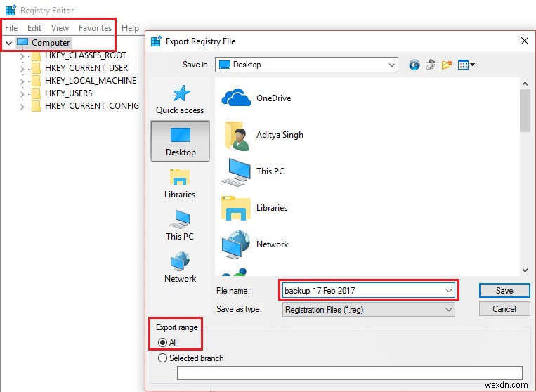
Task: Select Desktop in the places bar
Action: tap(180, 141)
